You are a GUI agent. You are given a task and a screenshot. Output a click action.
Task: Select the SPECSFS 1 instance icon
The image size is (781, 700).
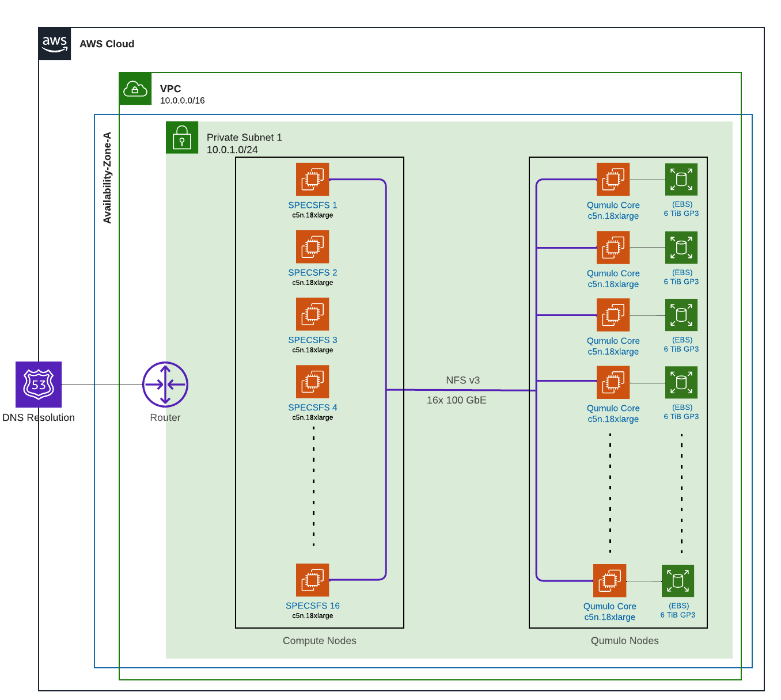312,180
